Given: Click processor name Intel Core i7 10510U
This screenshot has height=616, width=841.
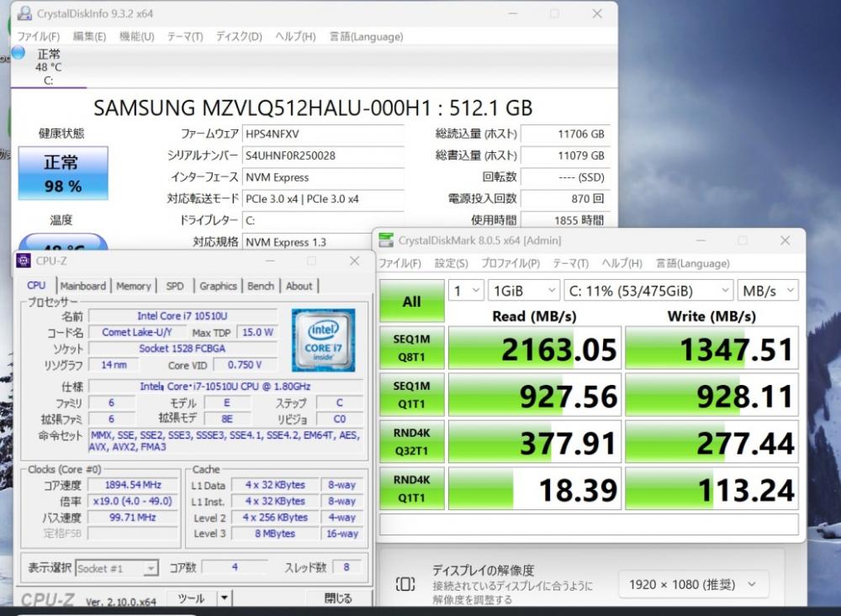Looking at the screenshot, I should click(x=182, y=316).
